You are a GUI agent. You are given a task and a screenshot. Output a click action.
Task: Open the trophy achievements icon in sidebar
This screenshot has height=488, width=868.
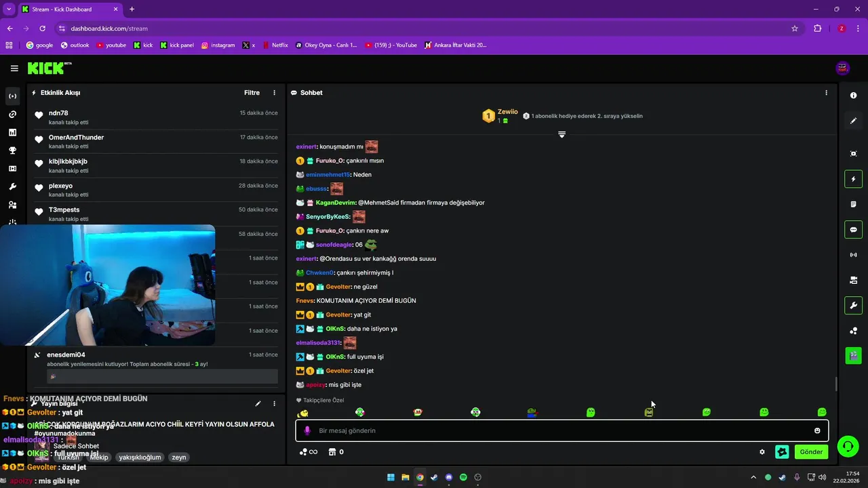click(12, 150)
